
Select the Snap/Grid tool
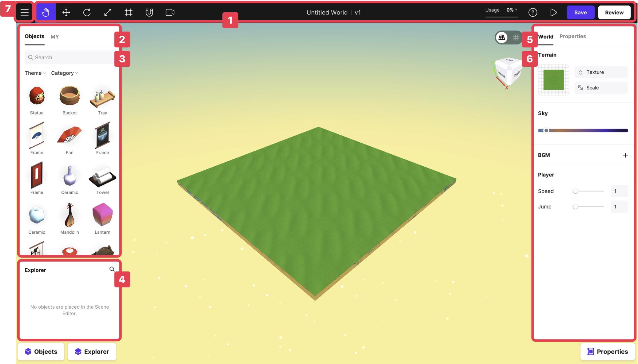click(129, 12)
